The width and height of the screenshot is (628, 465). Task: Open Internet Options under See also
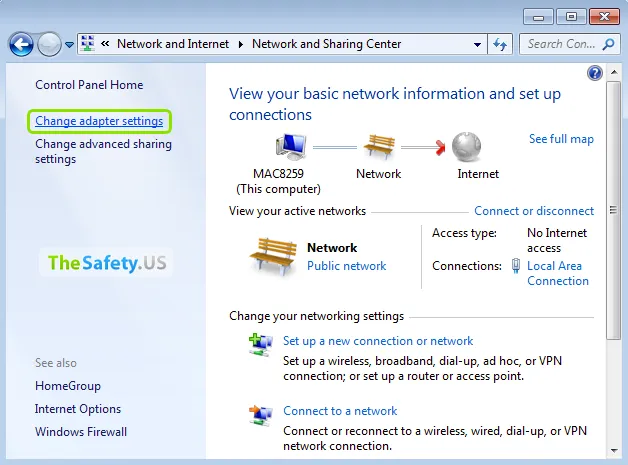(78, 409)
